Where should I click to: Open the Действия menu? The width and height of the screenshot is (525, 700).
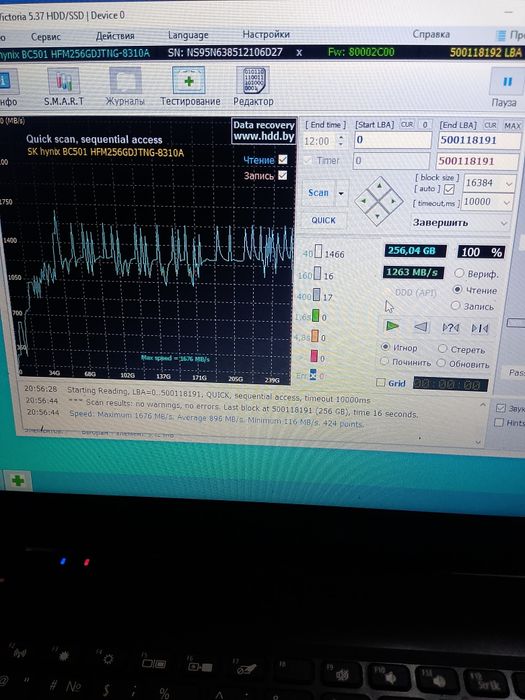pyautogui.click(x=115, y=36)
